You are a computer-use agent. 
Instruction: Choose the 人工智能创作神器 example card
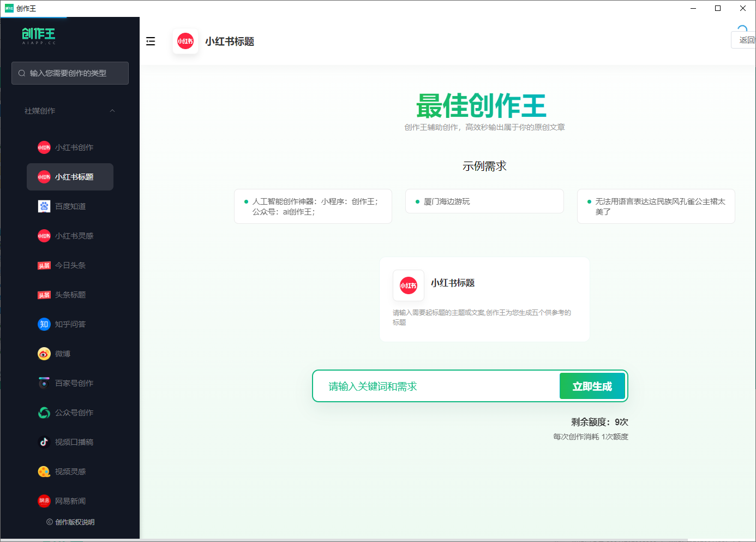pyautogui.click(x=313, y=206)
